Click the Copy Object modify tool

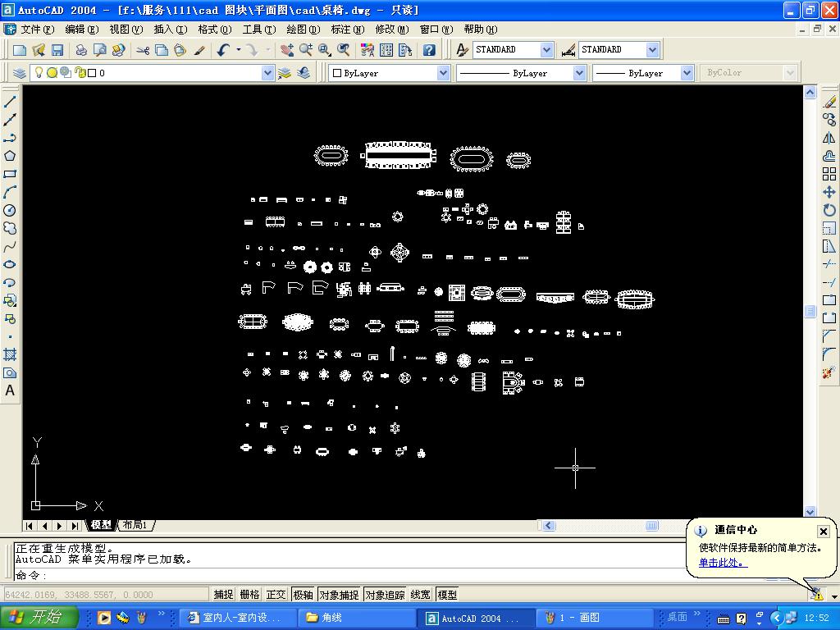pos(829,120)
